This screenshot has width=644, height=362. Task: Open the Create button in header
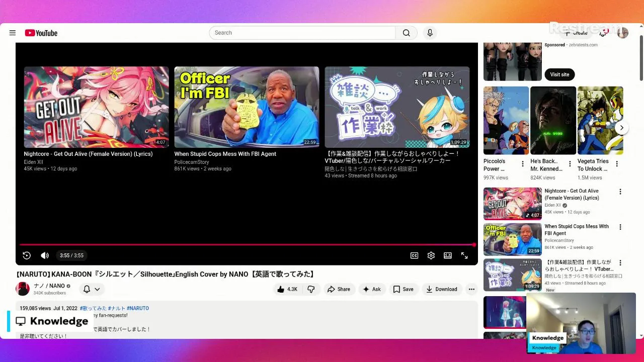point(576,33)
